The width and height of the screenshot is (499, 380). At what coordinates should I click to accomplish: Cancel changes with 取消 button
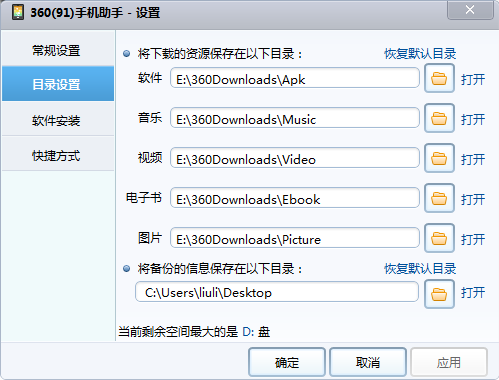368,362
